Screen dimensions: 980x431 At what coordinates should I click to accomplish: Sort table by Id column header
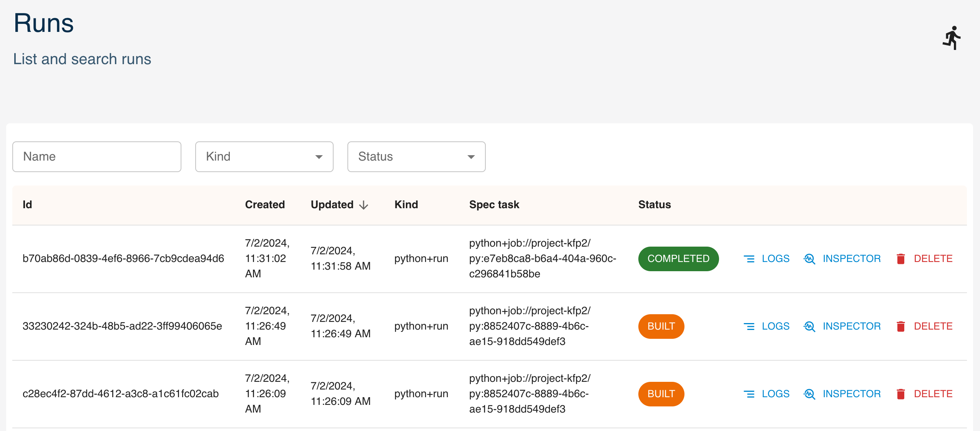(x=27, y=205)
